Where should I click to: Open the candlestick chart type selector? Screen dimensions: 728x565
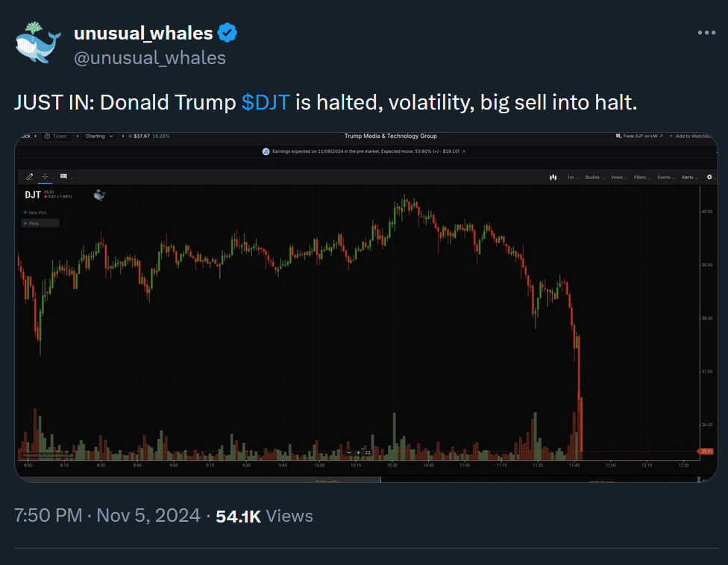(553, 177)
